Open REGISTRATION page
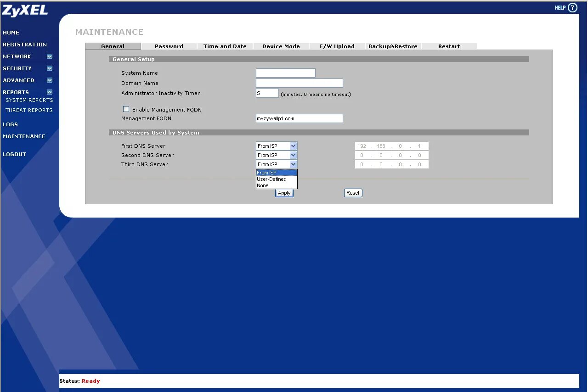Viewport: 588px width, 392px height. pyautogui.click(x=25, y=45)
